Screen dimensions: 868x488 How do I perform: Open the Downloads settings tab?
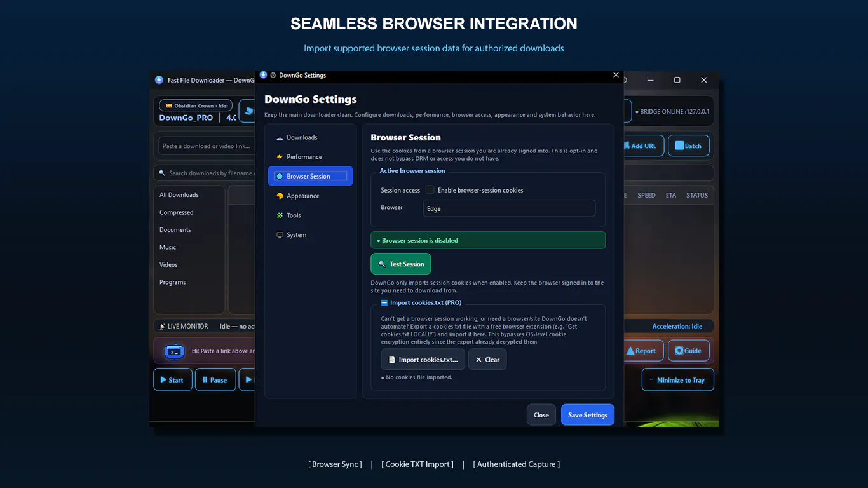coord(311,138)
